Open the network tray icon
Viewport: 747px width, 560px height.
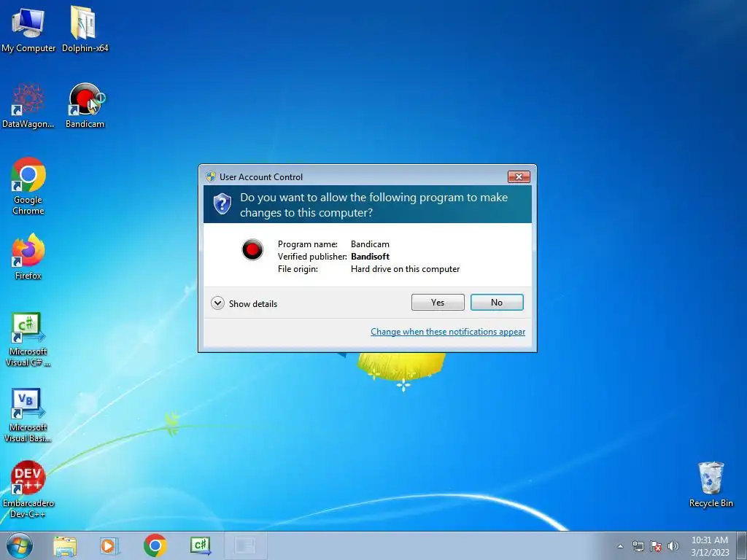pyautogui.click(x=638, y=546)
